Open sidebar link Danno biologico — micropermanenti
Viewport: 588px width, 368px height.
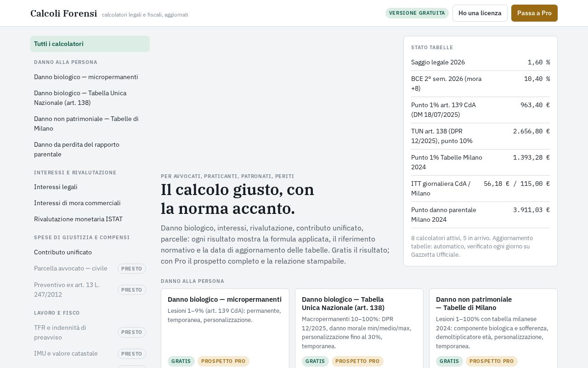pos(90,77)
